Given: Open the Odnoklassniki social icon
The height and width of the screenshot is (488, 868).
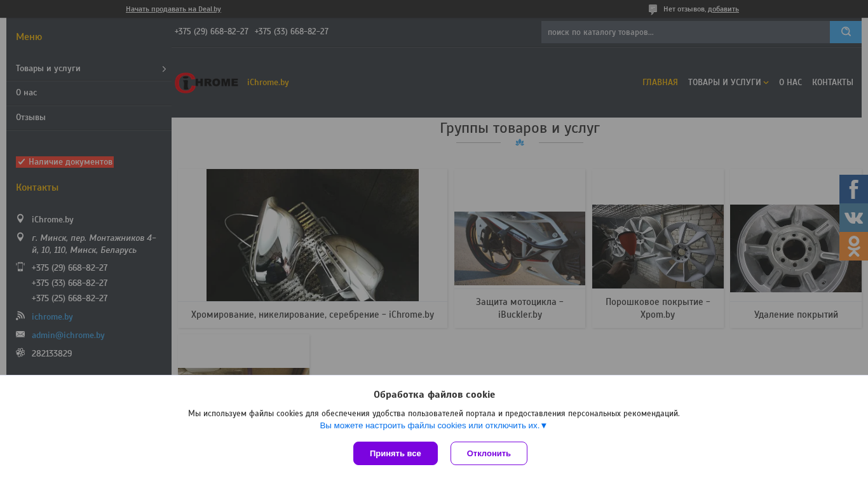Looking at the screenshot, I should pos(853,247).
